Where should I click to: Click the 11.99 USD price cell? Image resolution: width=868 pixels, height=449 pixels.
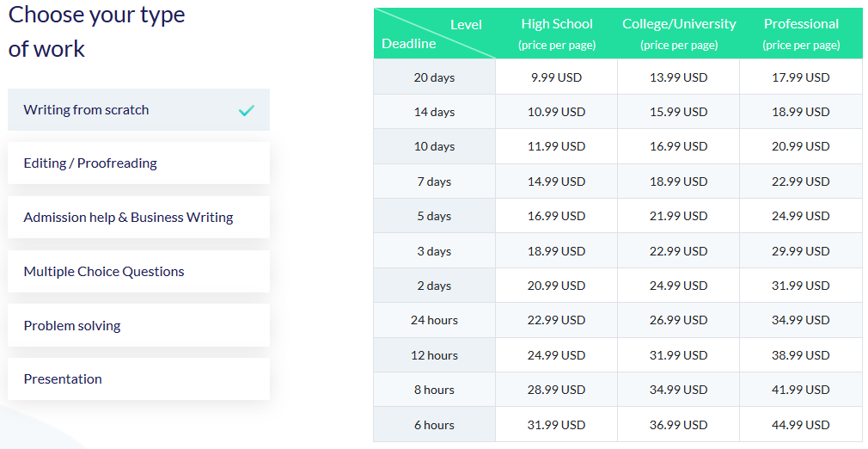[x=557, y=146]
